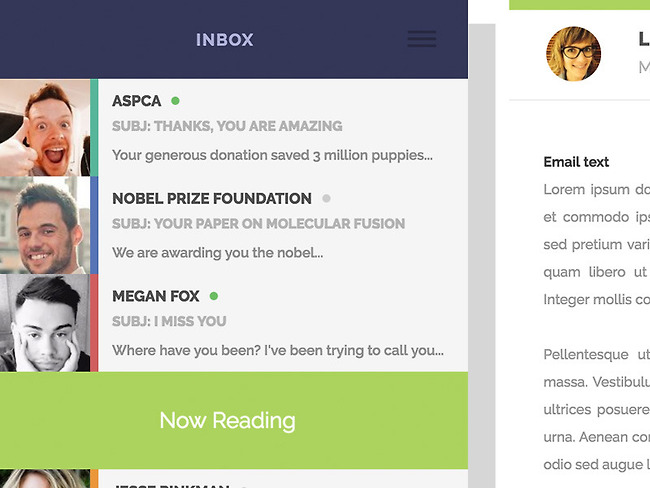
Task: Select the Megan Fox sender photo
Action: [x=44, y=323]
